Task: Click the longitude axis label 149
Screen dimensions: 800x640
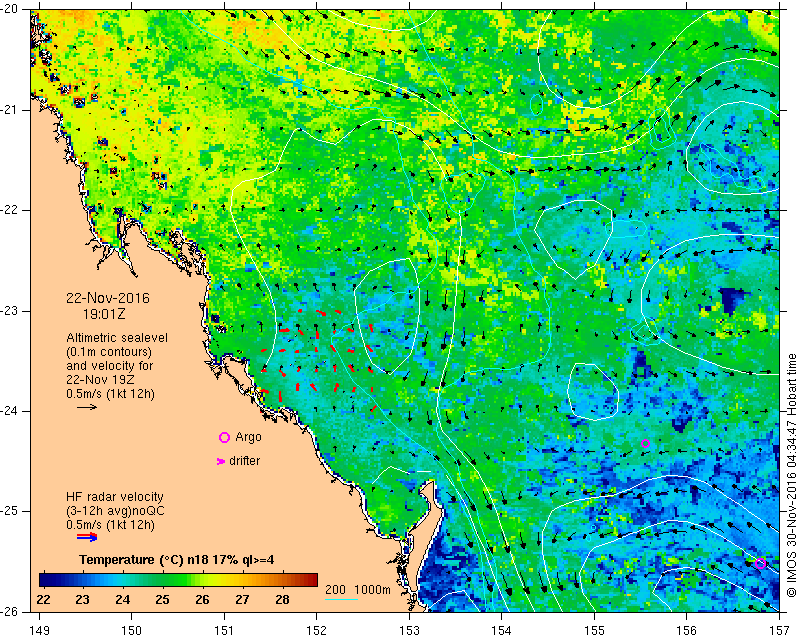Action: (x=40, y=631)
